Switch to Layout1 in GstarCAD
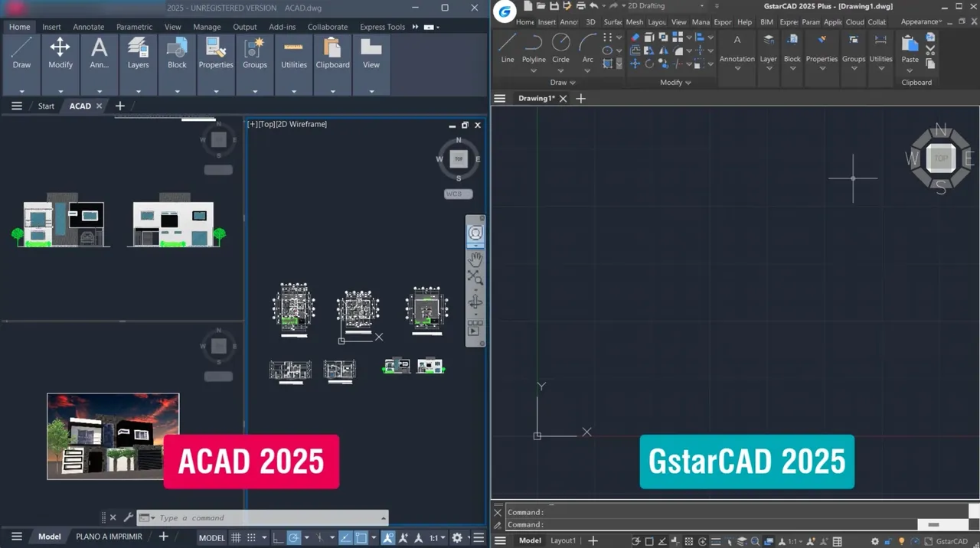 click(x=563, y=541)
